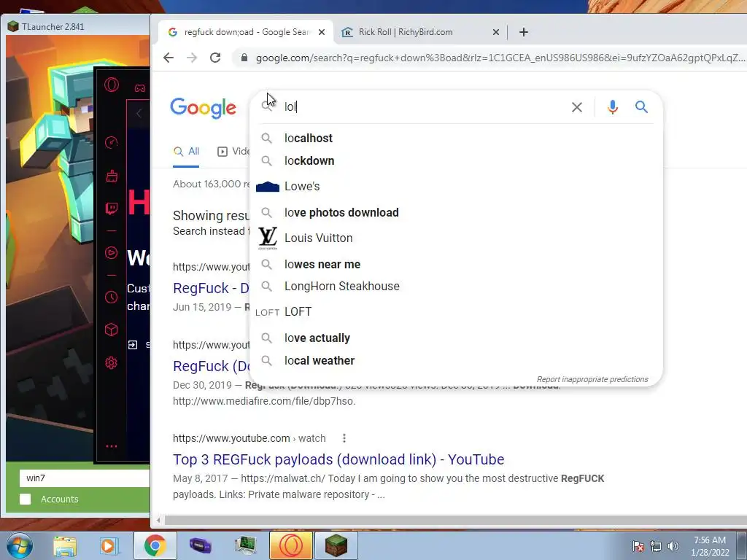The height and width of the screenshot is (560, 747).
Task: Click the blue magnifier search button
Action: click(641, 107)
